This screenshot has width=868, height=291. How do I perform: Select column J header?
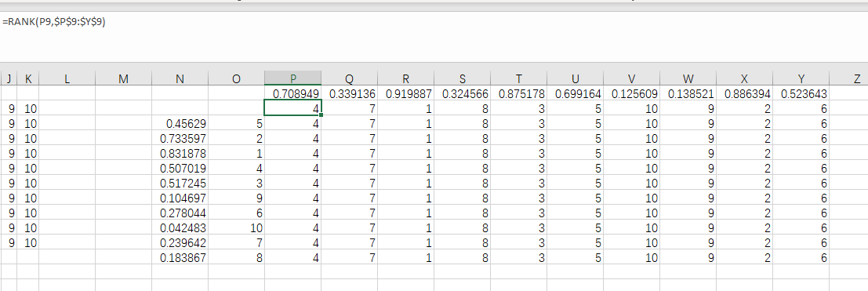(x=9, y=78)
